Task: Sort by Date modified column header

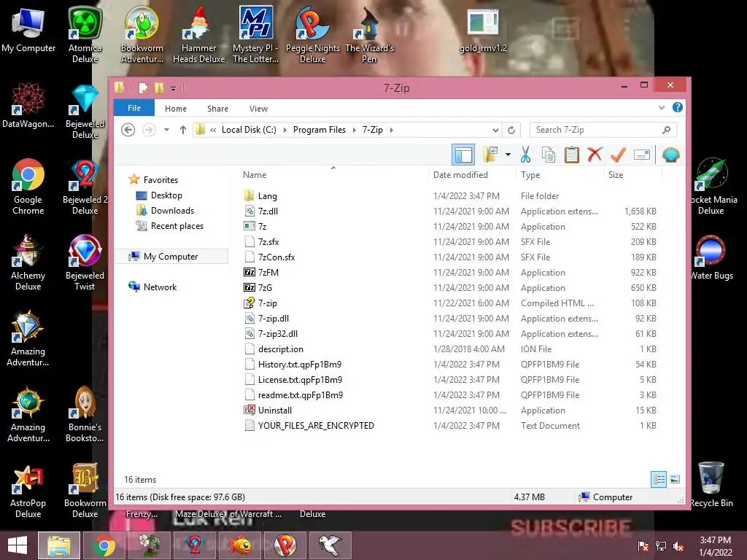Action: 460,175
